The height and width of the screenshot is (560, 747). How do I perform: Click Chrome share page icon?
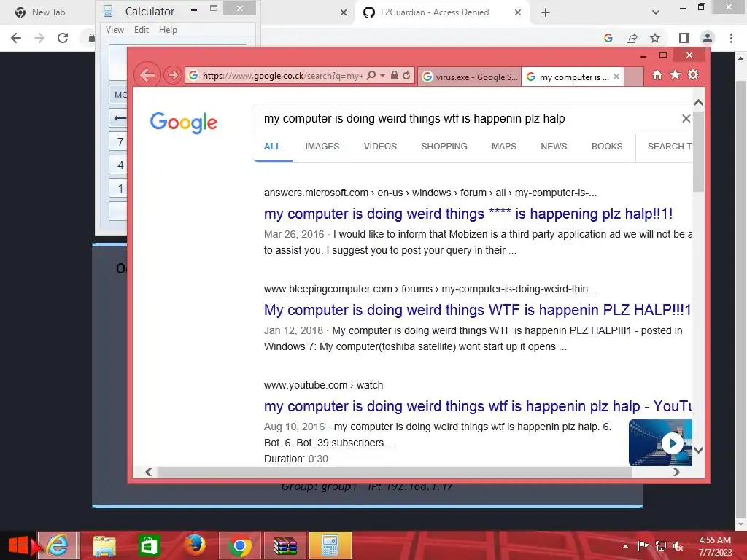click(x=632, y=38)
